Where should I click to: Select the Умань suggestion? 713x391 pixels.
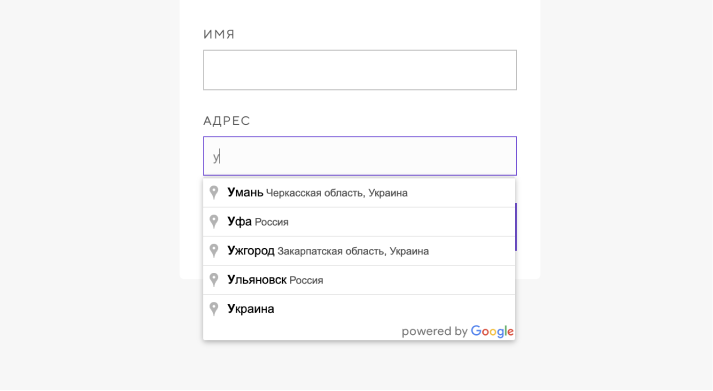tap(359, 193)
